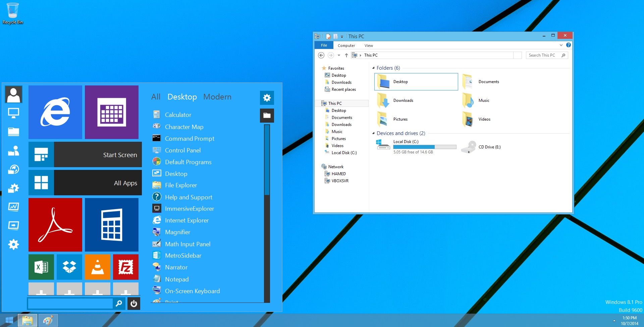Collapse the Folders (6) group
644x327 pixels.
pyautogui.click(x=373, y=68)
